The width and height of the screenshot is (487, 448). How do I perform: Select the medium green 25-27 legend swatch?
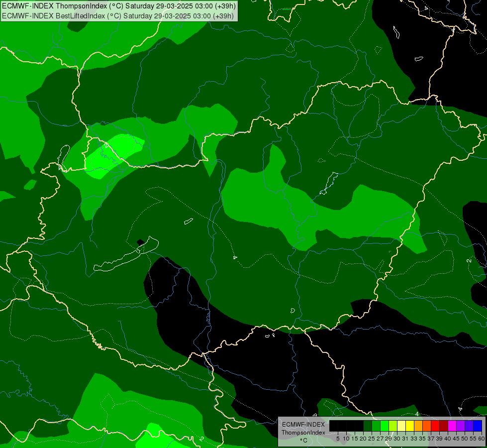point(376,426)
